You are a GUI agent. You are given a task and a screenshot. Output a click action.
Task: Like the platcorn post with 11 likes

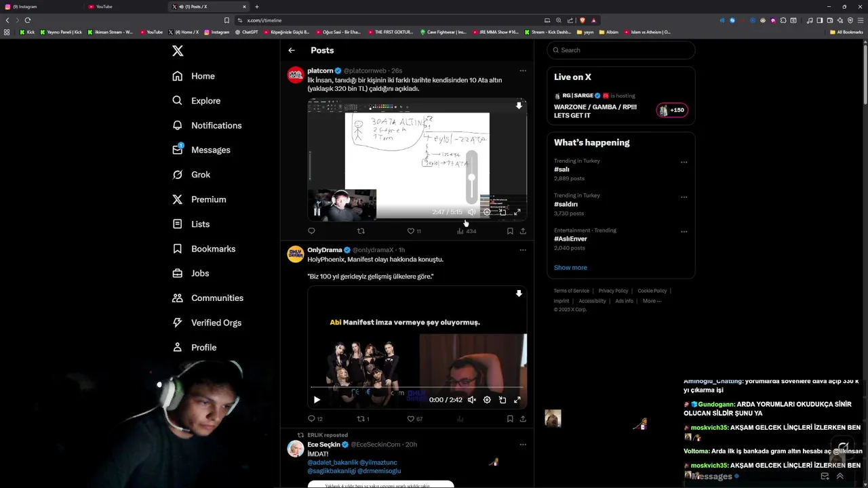coord(414,231)
